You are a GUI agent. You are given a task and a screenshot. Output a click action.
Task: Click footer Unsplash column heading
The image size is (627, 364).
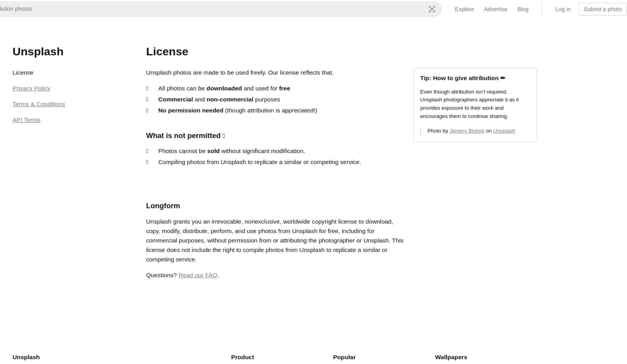click(x=26, y=357)
